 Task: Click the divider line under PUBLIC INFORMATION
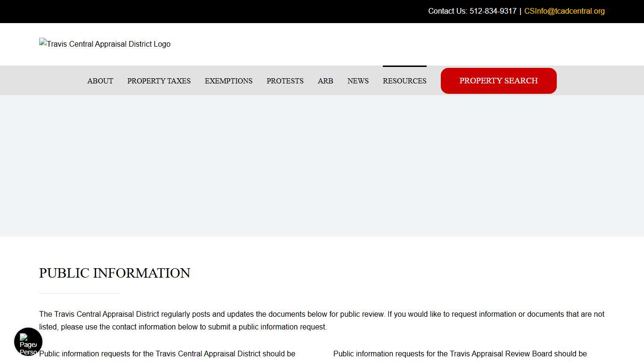(79, 293)
